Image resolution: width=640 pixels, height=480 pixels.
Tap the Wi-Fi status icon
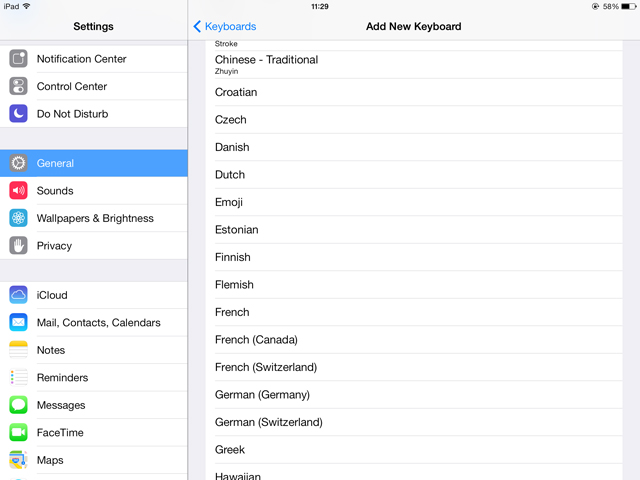pyautogui.click(x=27, y=6)
